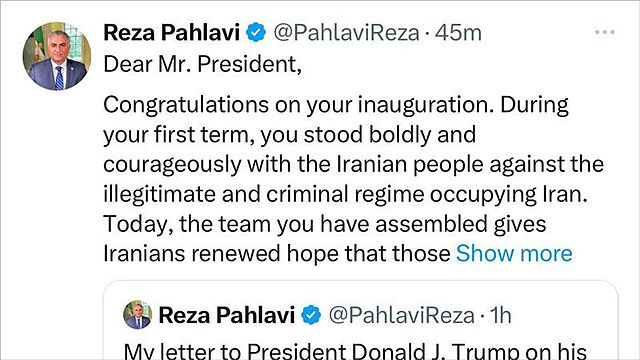
Task: Click the line 'Today, the team you have assembled'
Action: (324, 224)
